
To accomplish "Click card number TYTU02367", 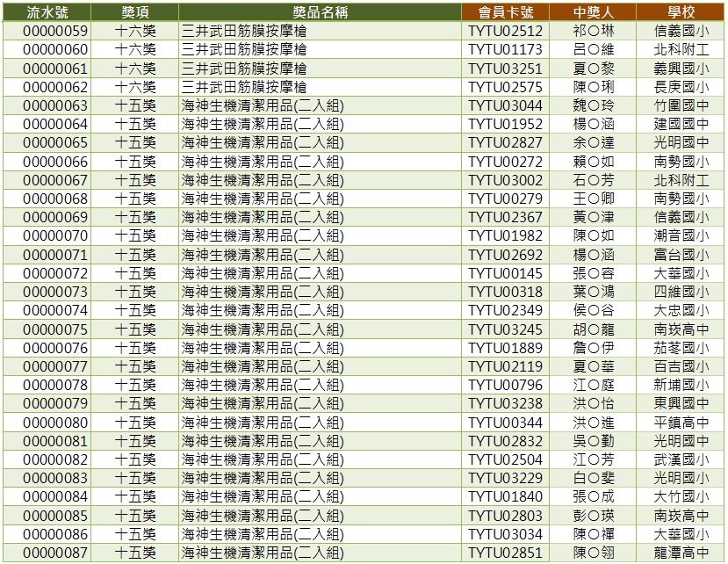I will tap(505, 217).
